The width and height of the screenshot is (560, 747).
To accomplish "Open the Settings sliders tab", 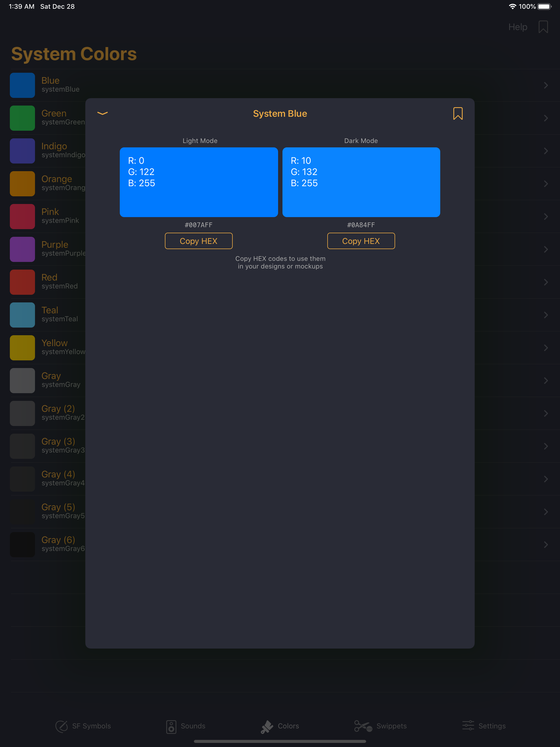I will click(484, 726).
